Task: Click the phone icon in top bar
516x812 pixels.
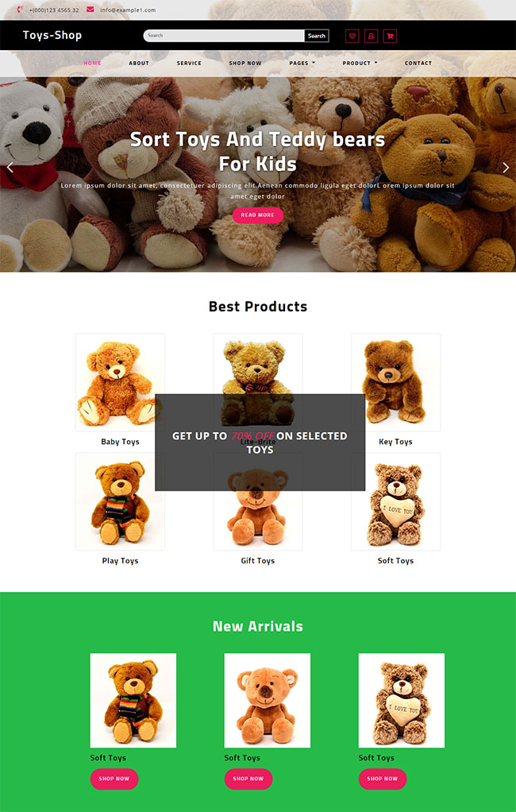Action: (20, 10)
